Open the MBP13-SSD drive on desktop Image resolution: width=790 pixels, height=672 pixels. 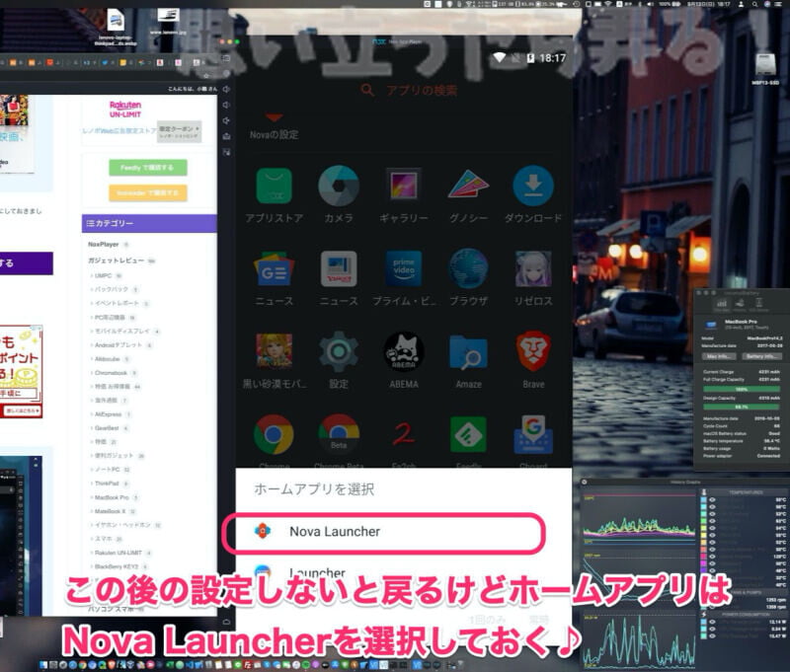point(765,69)
